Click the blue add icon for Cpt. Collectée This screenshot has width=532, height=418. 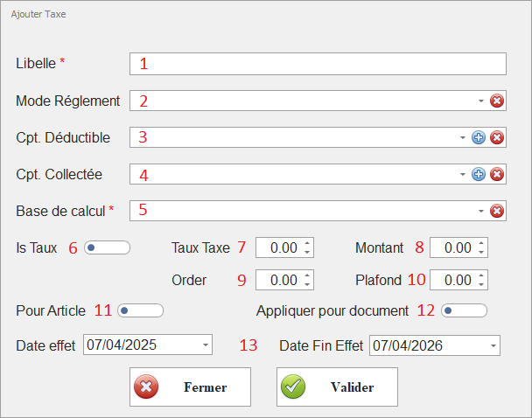[479, 174]
